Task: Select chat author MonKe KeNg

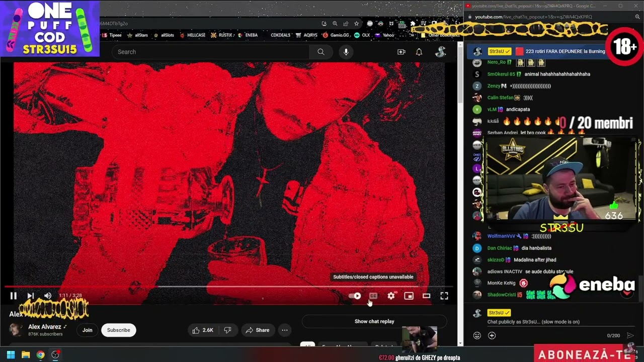Action: coord(502,283)
